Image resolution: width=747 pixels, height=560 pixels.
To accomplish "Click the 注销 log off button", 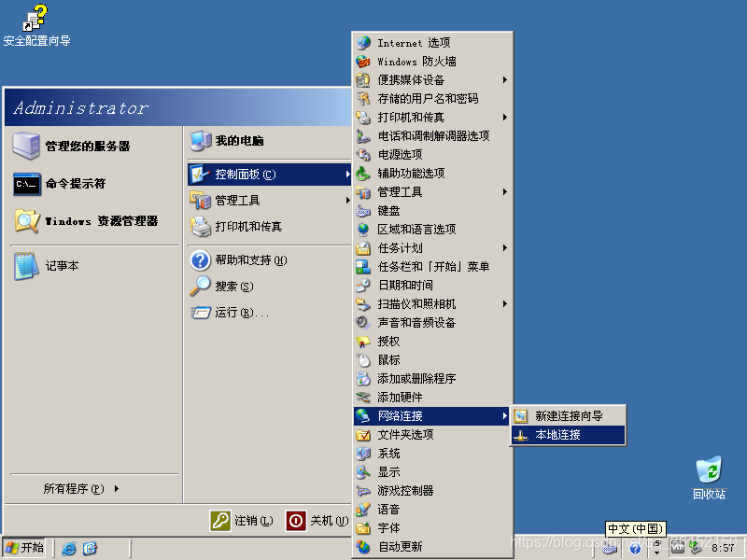I will tap(242, 521).
